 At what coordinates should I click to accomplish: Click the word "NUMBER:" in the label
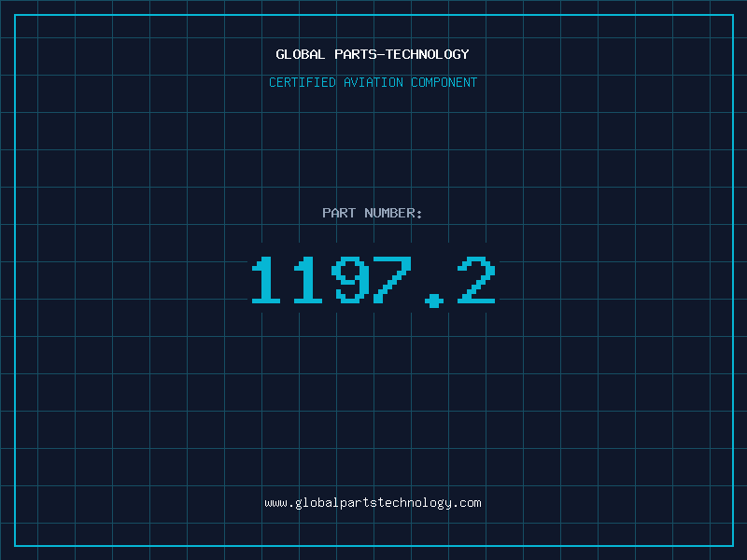pos(393,213)
